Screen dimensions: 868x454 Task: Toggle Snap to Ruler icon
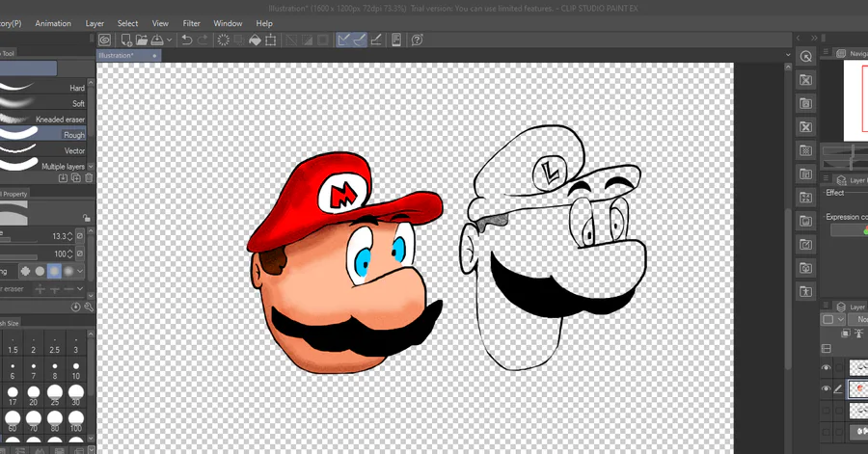click(x=343, y=40)
